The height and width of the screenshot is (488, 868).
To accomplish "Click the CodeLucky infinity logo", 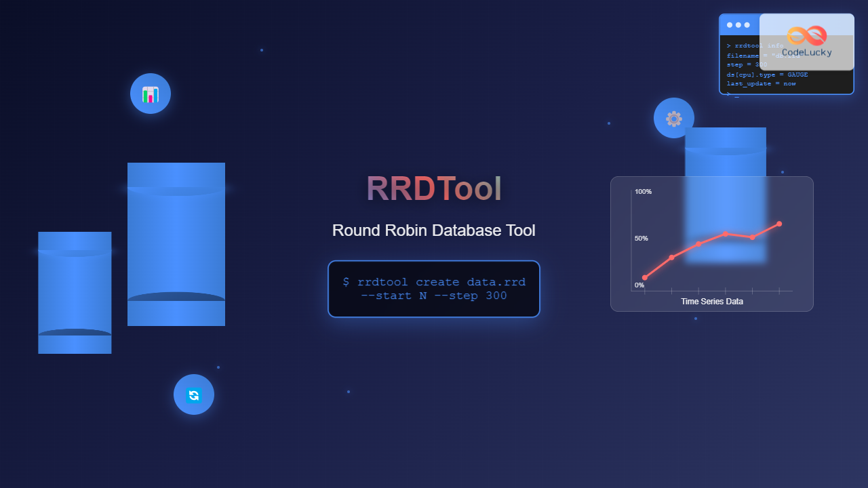I will (806, 36).
